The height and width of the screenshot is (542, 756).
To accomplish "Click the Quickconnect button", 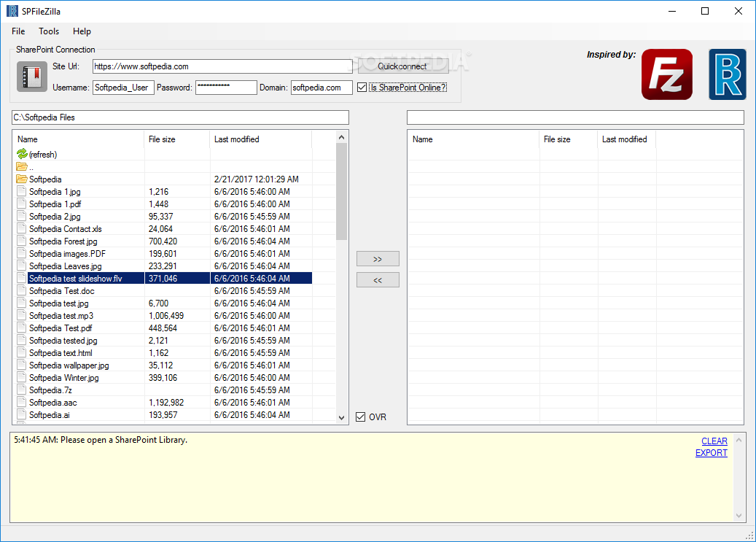I will 403,66.
